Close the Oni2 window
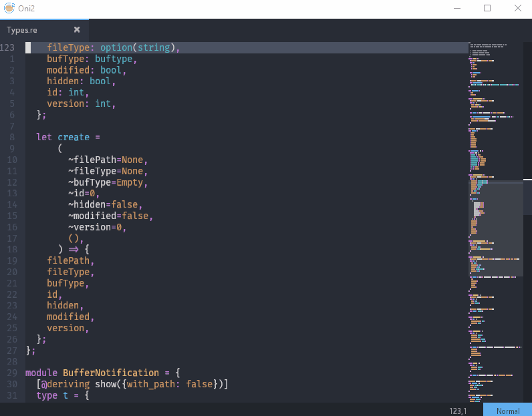The width and height of the screenshot is (532, 416). pyautogui.click(x=518, y=8)
